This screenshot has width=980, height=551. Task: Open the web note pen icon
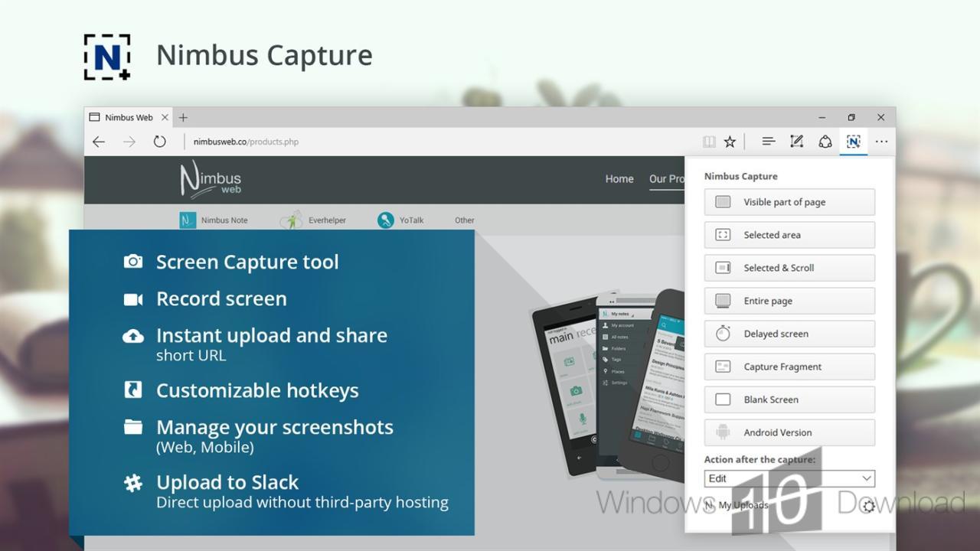pyautogui.click(x=796, y=142)
